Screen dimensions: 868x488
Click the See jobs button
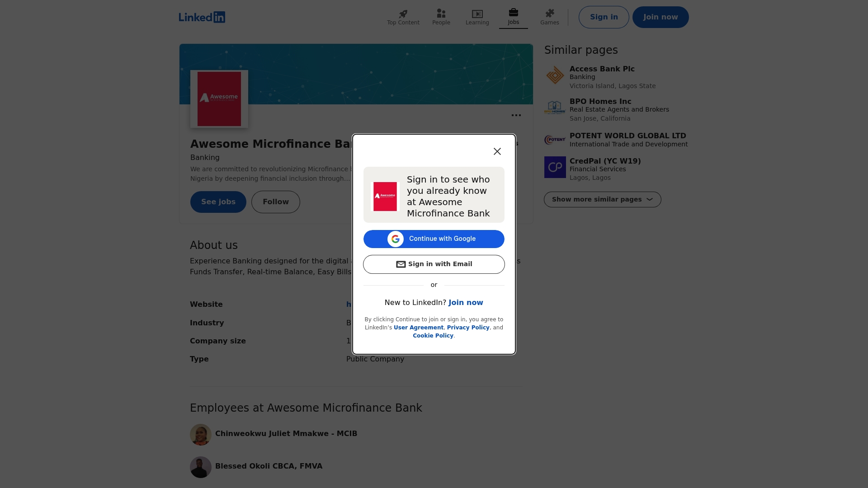(x=218, y=202)
